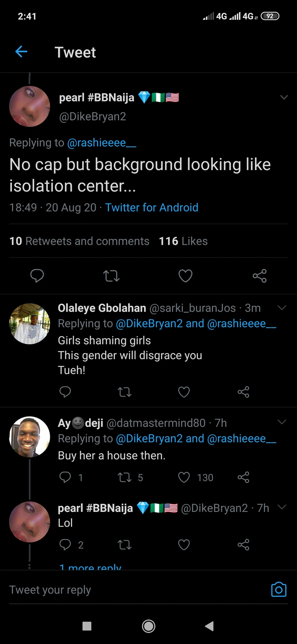Reply to pearl's 'Lol' tweet

pos(65,545)
